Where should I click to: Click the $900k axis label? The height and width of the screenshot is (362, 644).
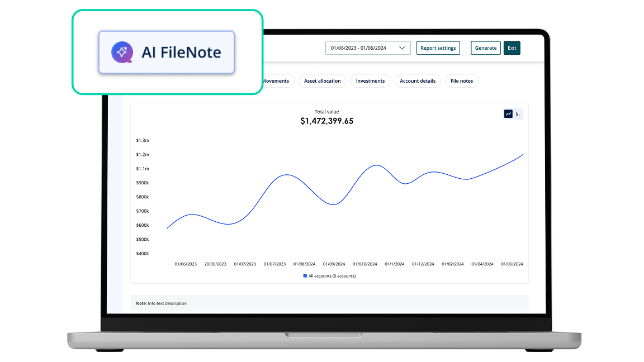143,183
